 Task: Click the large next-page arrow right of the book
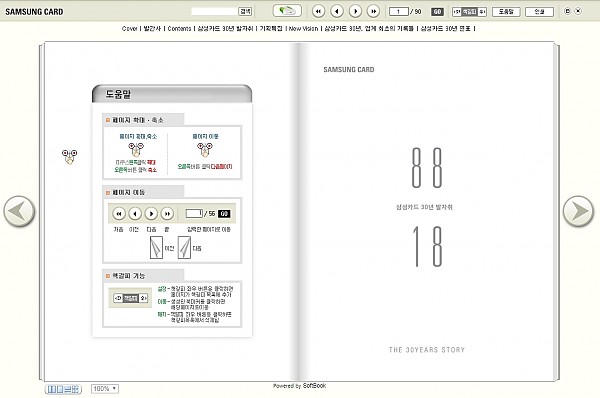[578, 211]
